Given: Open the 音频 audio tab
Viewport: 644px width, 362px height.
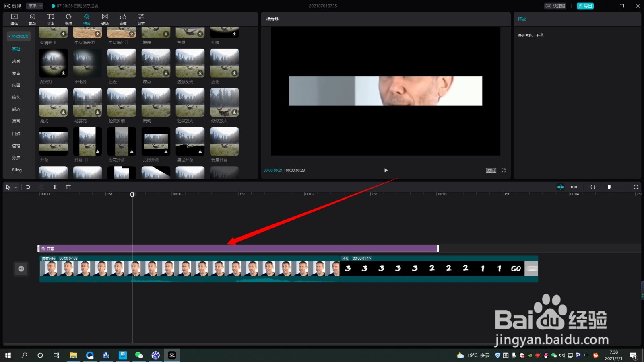Looking at the screenshot, I should [x=32, y=19].
